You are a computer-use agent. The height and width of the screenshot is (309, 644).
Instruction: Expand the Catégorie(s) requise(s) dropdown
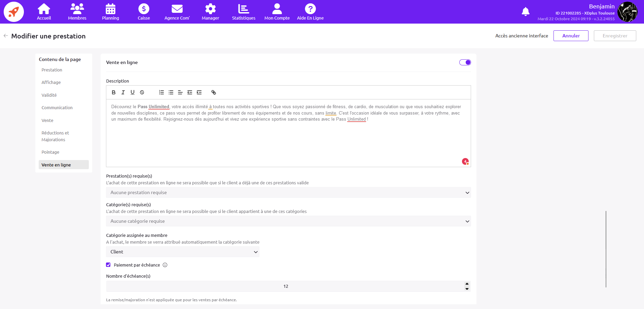tap(288, 221)
